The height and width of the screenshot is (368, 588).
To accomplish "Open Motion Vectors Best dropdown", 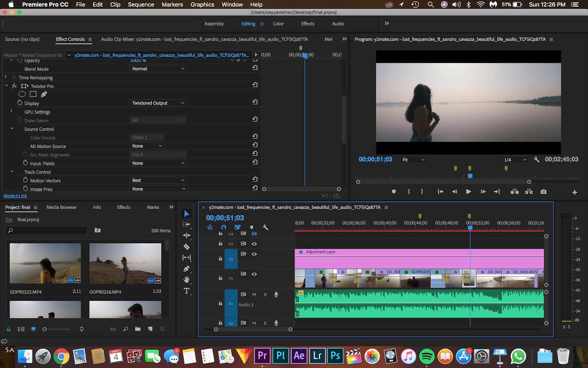I will click(x=158, y=180).
